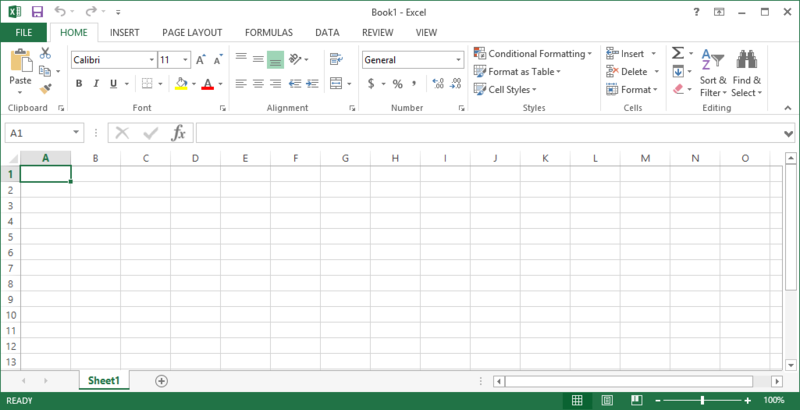
Task: Open the General number format dropdown
Action: [459, 60]
